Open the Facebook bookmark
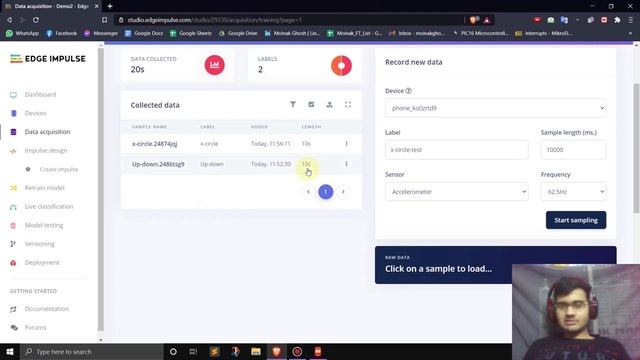Image resolution: width=640 pixels, height=360 pixels. tap(61, 33)
